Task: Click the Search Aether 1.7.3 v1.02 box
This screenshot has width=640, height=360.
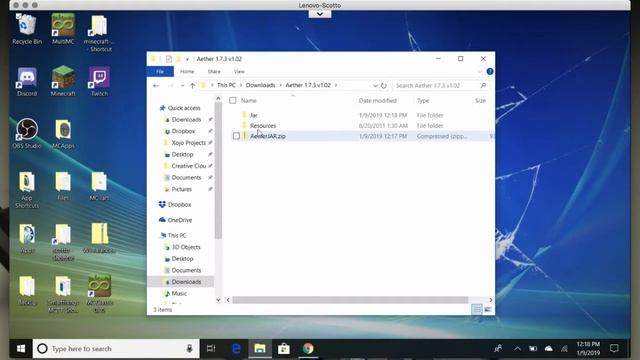Action: tap(440, 85)
